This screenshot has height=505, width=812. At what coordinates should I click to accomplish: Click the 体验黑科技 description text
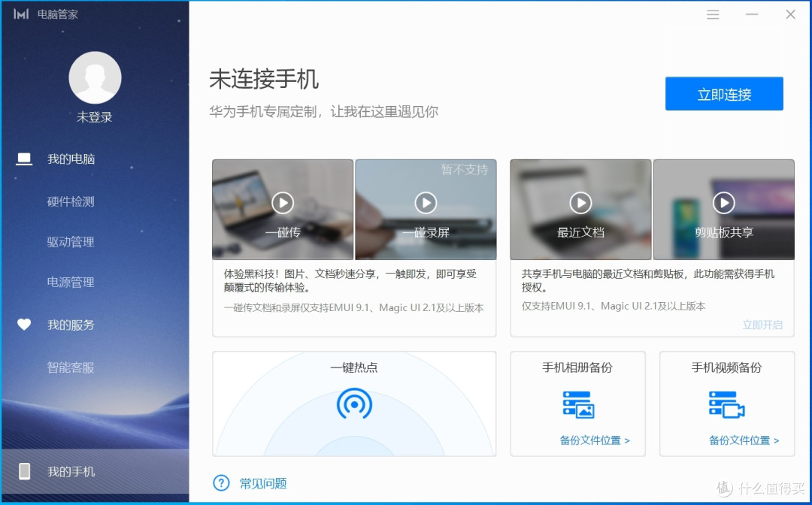coord(350,280)
